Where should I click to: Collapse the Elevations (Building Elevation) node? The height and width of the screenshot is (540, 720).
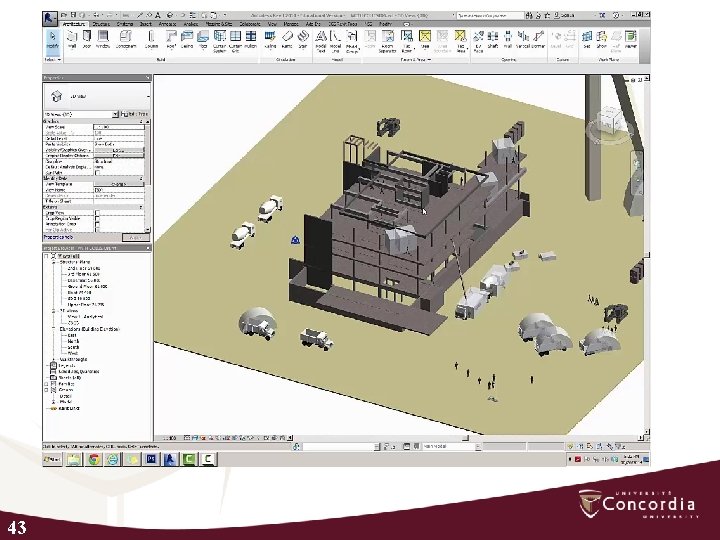point(54,329)
